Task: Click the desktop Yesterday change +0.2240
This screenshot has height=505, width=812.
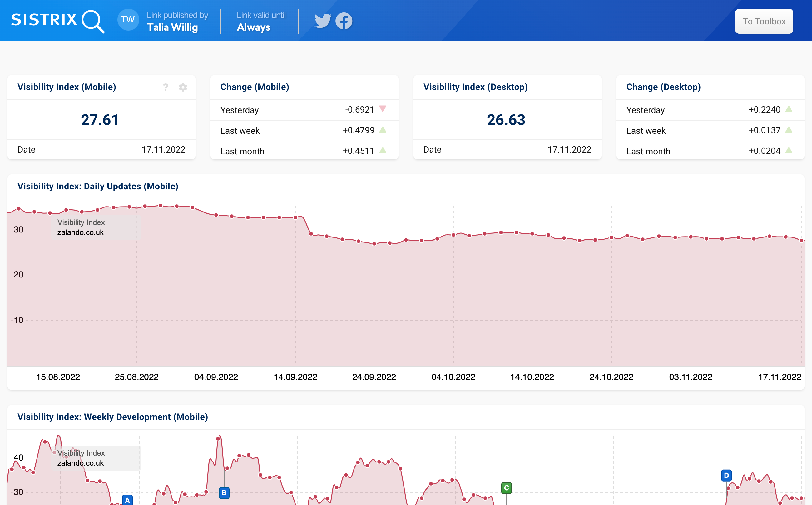Action: (764, 110)
